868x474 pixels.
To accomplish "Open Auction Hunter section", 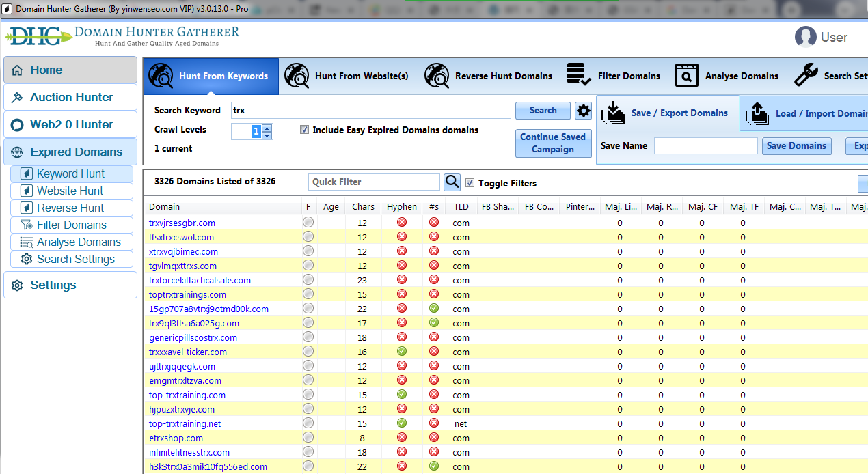I will [70, 97].
